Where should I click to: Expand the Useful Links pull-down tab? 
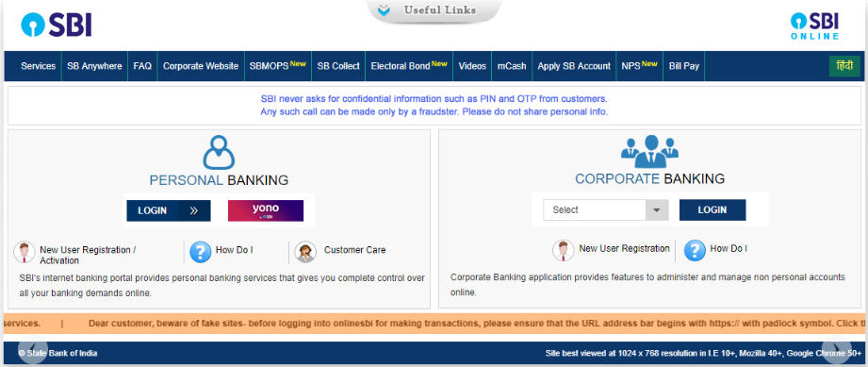[x=434, y=10]
